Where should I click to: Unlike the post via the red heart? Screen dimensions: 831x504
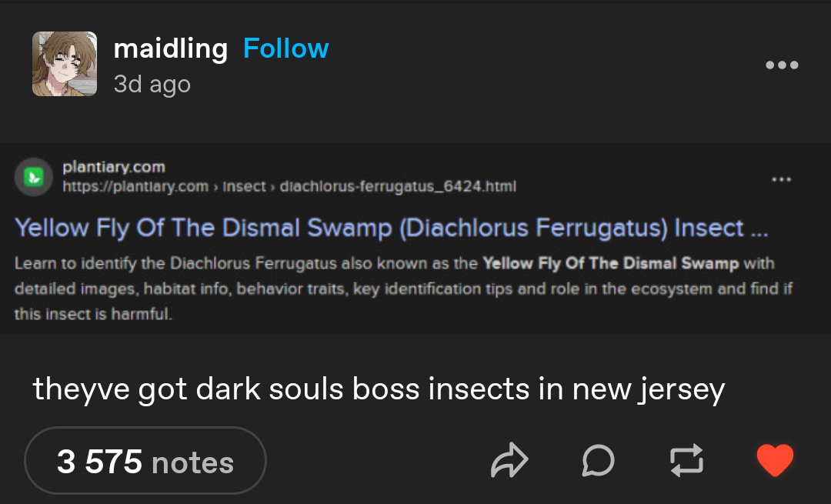[x=776, y=460]
